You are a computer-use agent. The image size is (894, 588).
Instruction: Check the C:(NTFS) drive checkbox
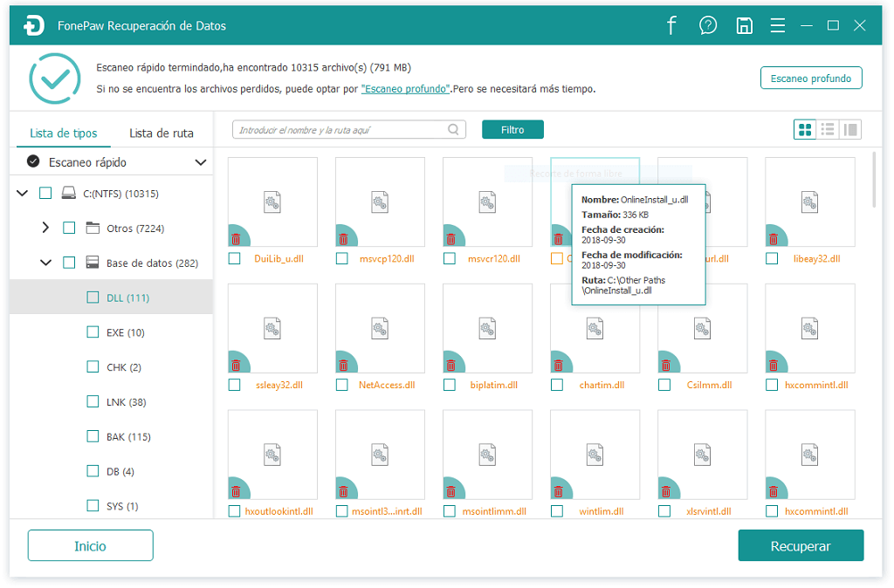[x=45, y=193]
